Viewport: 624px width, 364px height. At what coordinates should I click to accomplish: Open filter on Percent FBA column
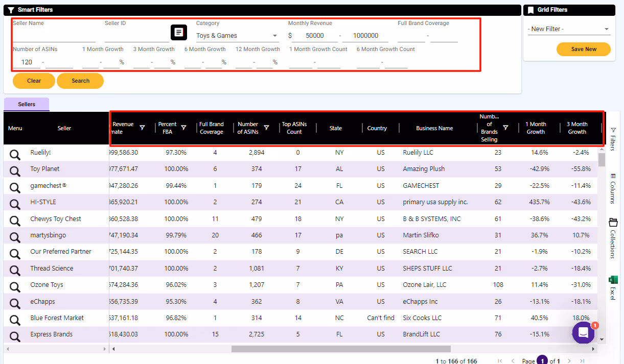[183, 128]
